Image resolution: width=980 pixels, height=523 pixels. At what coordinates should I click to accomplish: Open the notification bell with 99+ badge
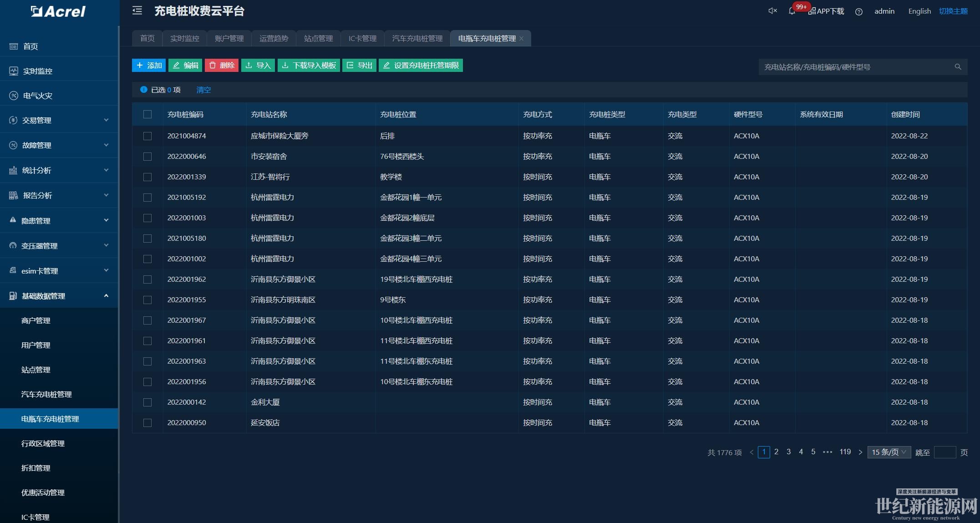[x=792, y=11]
